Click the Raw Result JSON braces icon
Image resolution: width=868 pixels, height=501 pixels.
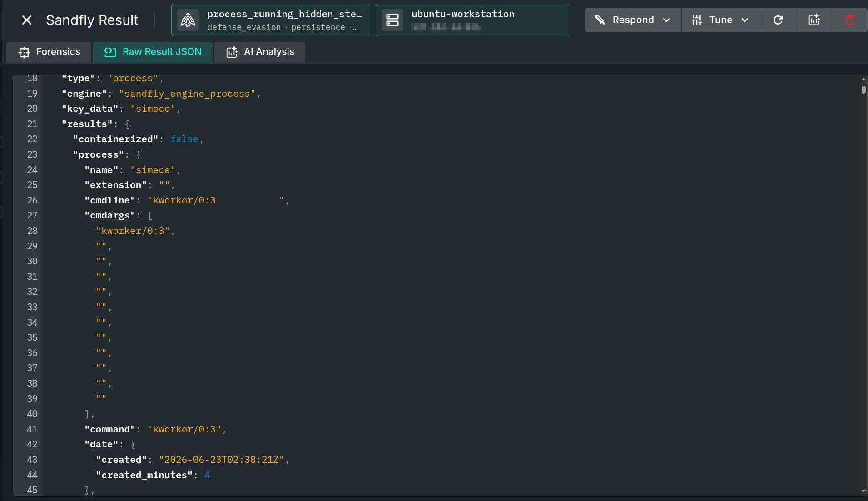click(110, 52)
